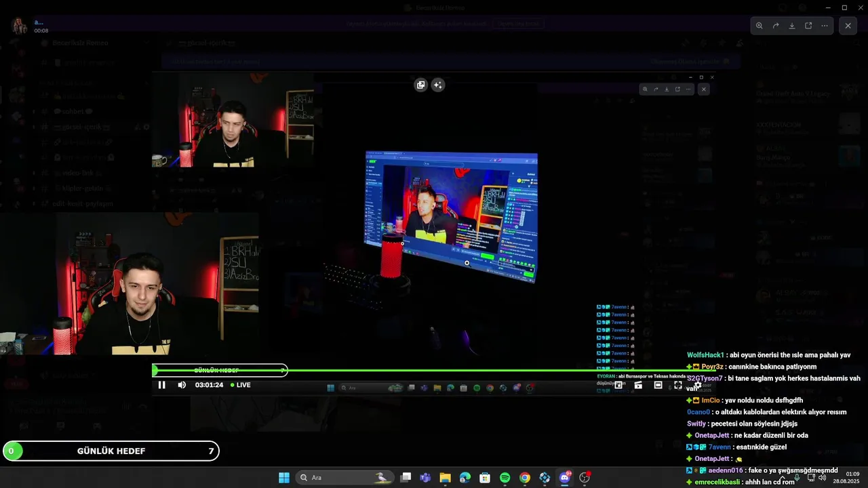868x488 pixels.
Task: Open the OBS-style recorder taskbar icon
Action: pos(585,478)
